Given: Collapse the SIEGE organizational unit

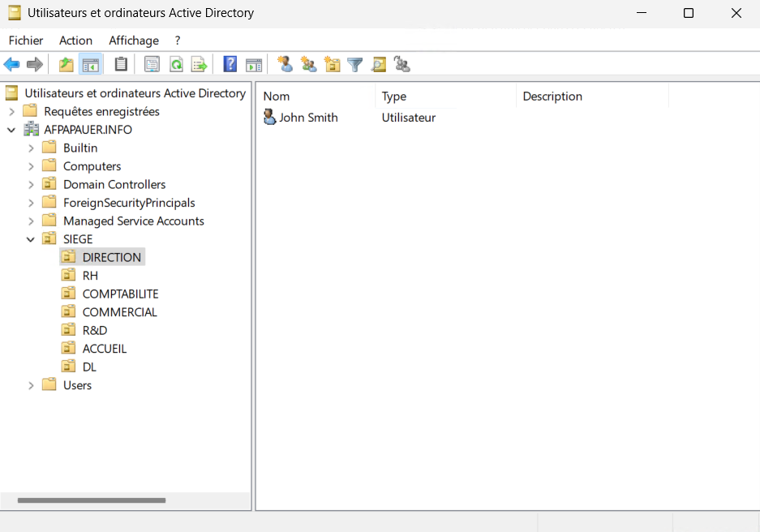Looking at the screenshot, I should tap(31, 239).
